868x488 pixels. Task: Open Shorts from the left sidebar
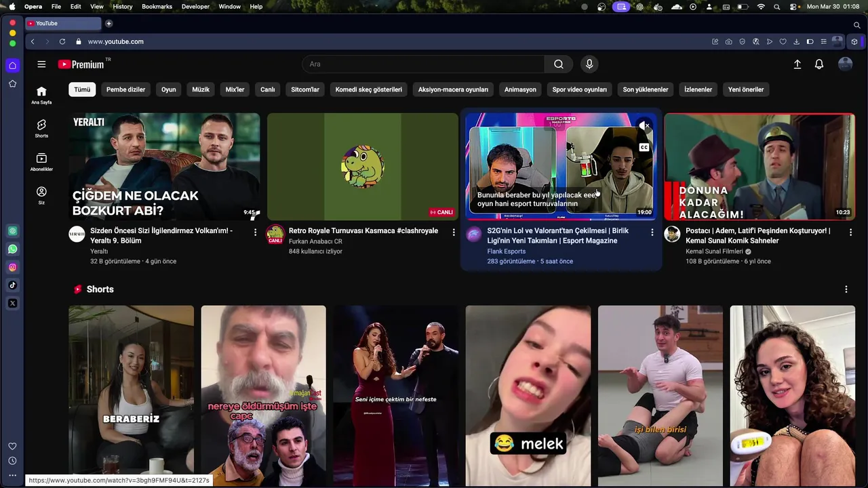click(x=41, y=129)
